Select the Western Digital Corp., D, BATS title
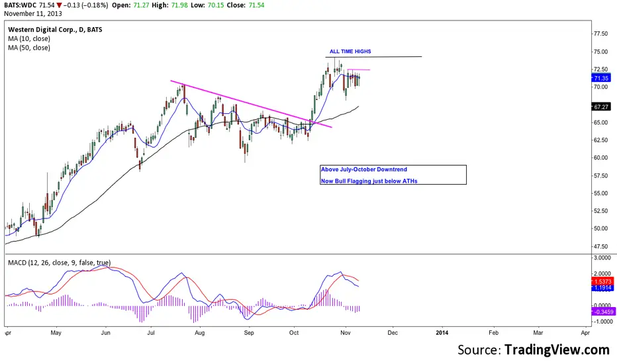Viewport: 617px width, 364px height. [55, 30]
